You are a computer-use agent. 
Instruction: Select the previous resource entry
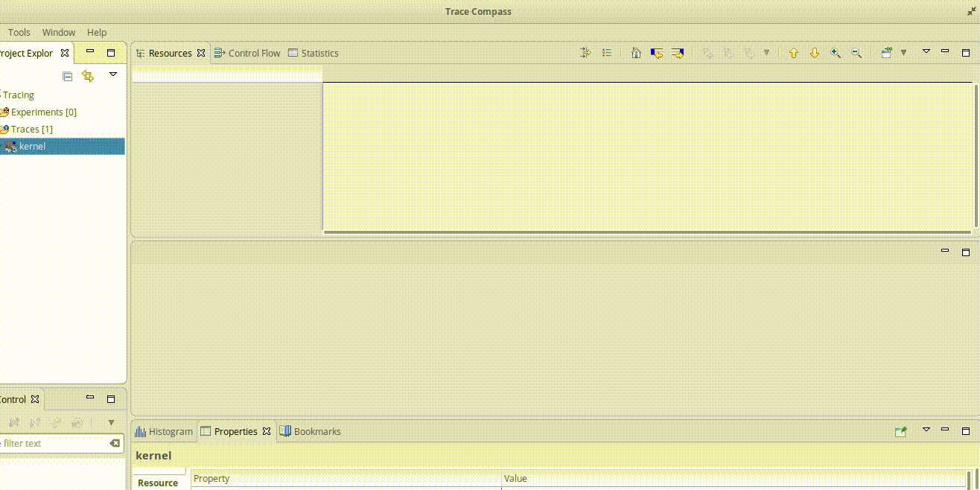tap(793, 53)
